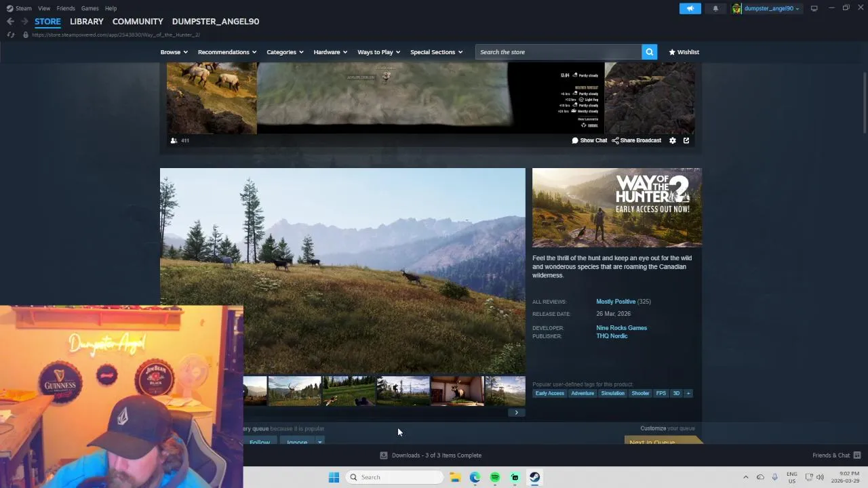The image size is (868, 488).
Task: Click the dumpster_angel90 profile avatar
Action: coord(737,8)
